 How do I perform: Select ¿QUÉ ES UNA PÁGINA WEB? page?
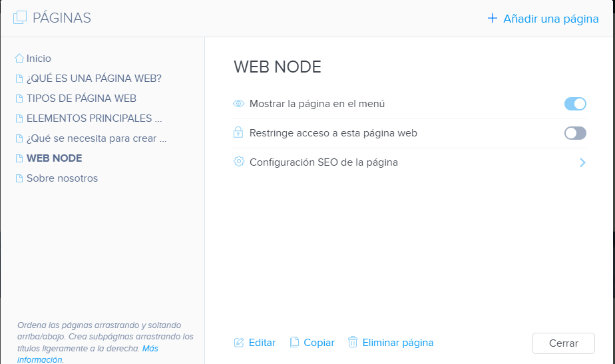(x=94, y=79)
